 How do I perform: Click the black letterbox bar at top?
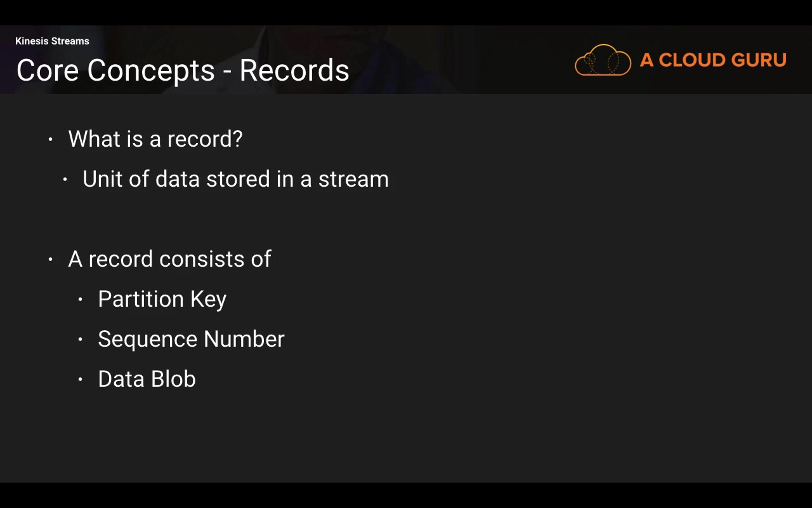point(406,12)
